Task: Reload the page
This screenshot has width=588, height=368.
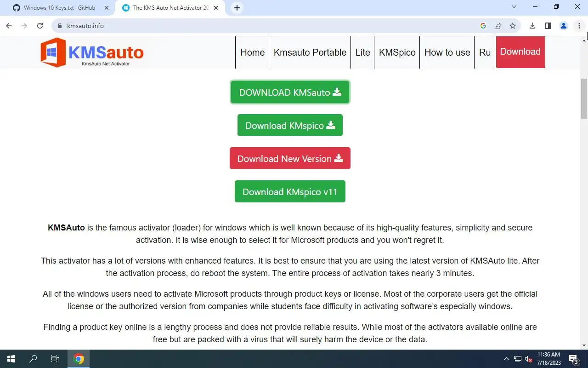Action: [x=40, y=26]
